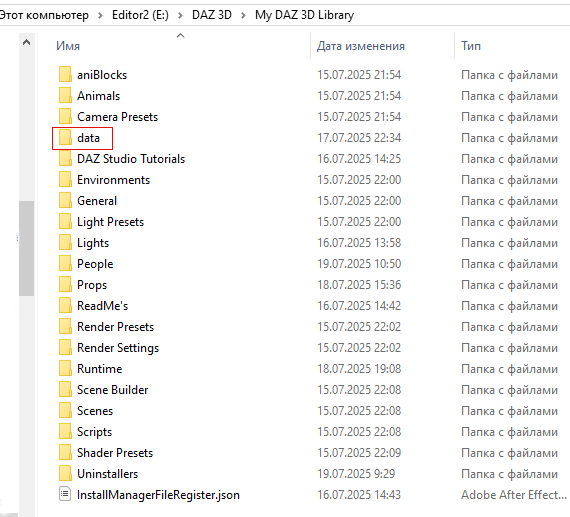Select the Runtime folder name

pos(100,369)
